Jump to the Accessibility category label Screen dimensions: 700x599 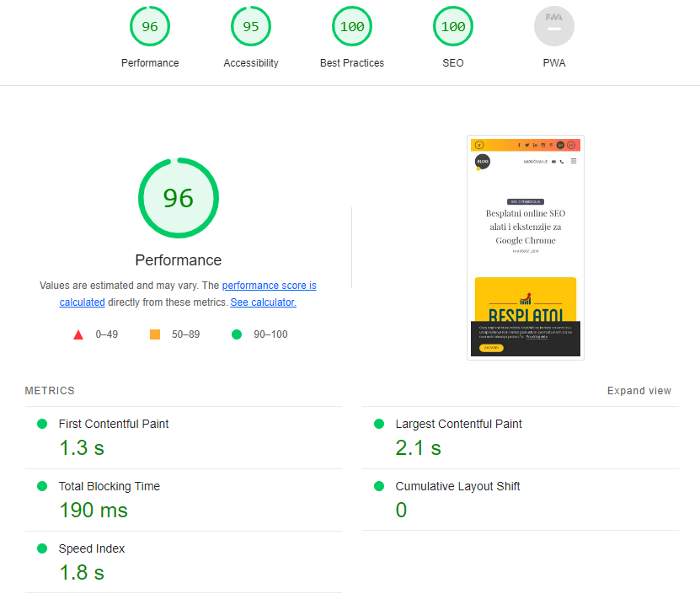pos(251,63)
